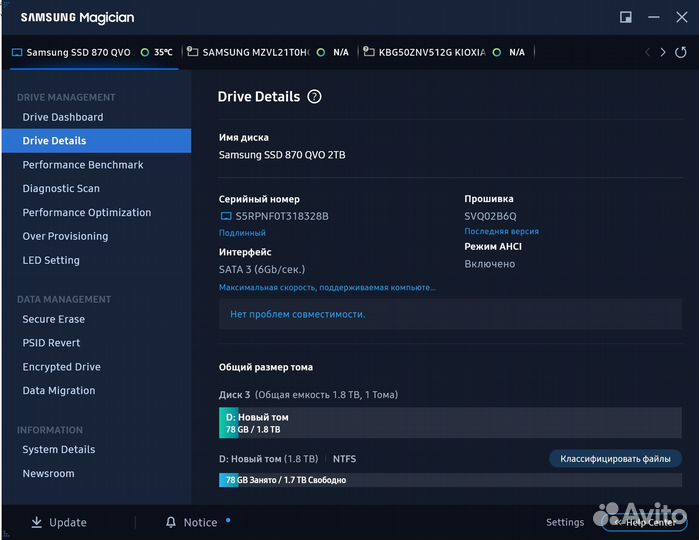Click the Подлинный authenticity link
699x540 pixels.
pyautogui.click(x=242, y=233)
